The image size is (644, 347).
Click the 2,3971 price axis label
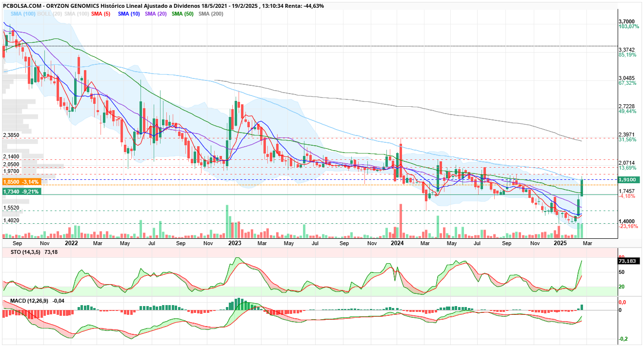point(627,134)
